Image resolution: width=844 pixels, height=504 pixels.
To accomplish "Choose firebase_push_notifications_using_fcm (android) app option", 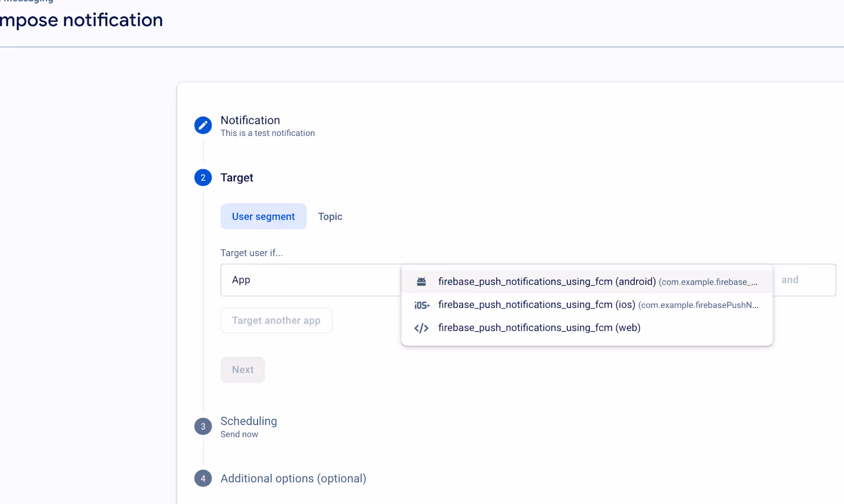I will click(587, 282).
